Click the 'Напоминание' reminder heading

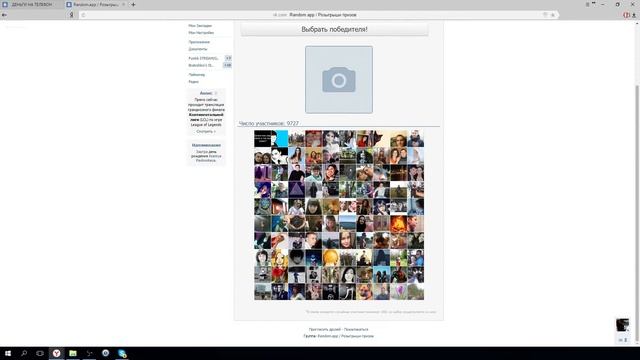pos(206,145)
